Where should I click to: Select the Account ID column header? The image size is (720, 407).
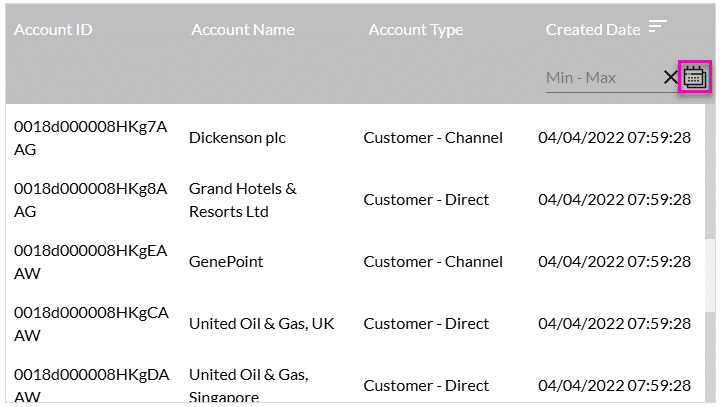point(53,29)
